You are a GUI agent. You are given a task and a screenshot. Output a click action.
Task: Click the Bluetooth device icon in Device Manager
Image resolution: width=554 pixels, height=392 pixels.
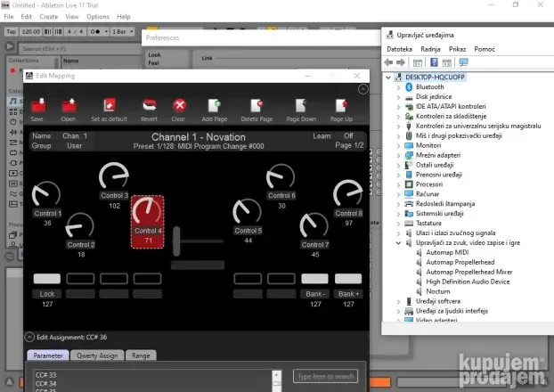click(409, 87)
